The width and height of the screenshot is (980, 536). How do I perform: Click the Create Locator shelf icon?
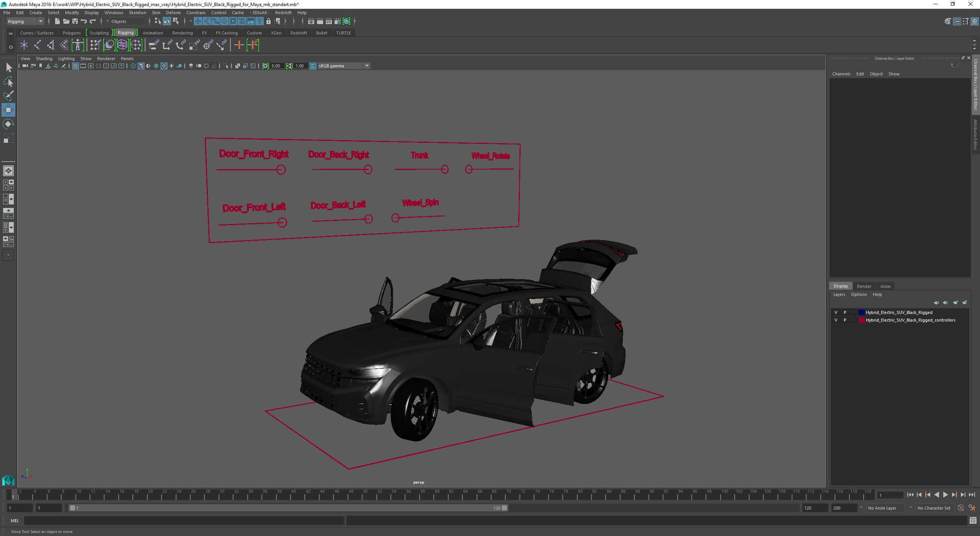(24, 45)
